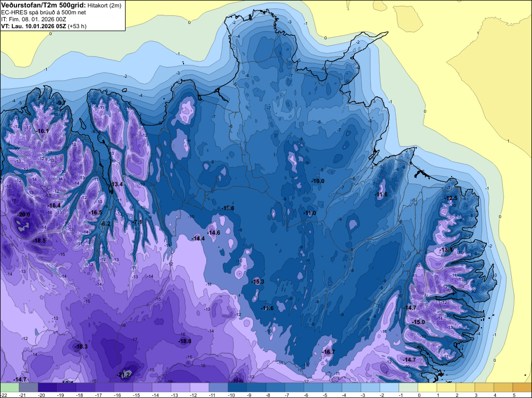Select the grey-blue legend swatch above -21
Viewport: 532px width, 398px height.
coord(29,387)
